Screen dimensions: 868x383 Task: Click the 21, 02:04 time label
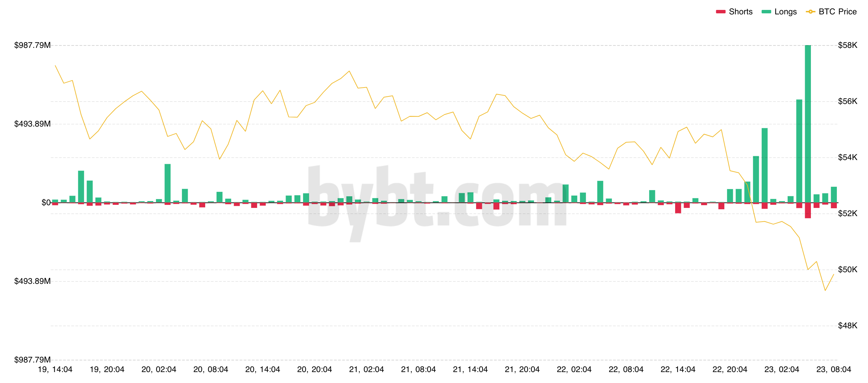pos(367,370)
